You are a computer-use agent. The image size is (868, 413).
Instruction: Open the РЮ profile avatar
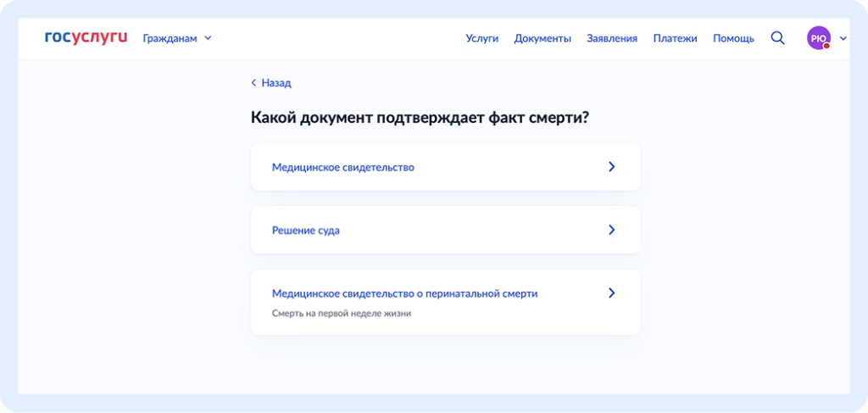[x=819, y=38]
